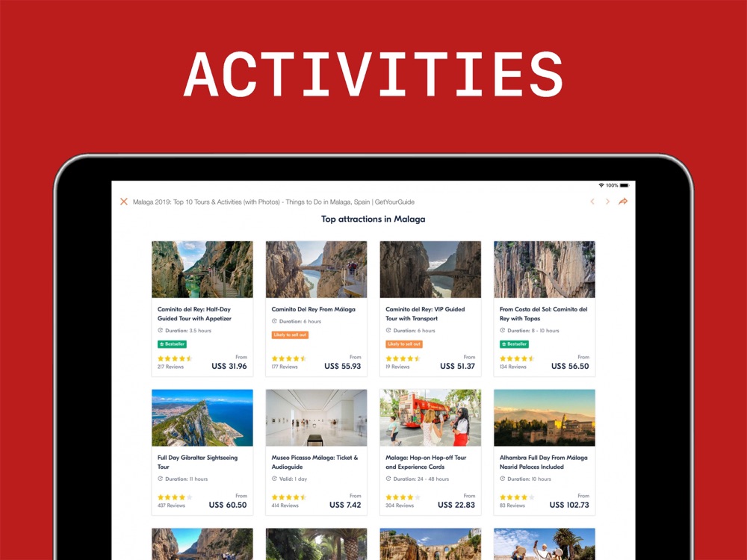Click Bestseller badge on Half-Day Guided Tour card

(172, 343)
